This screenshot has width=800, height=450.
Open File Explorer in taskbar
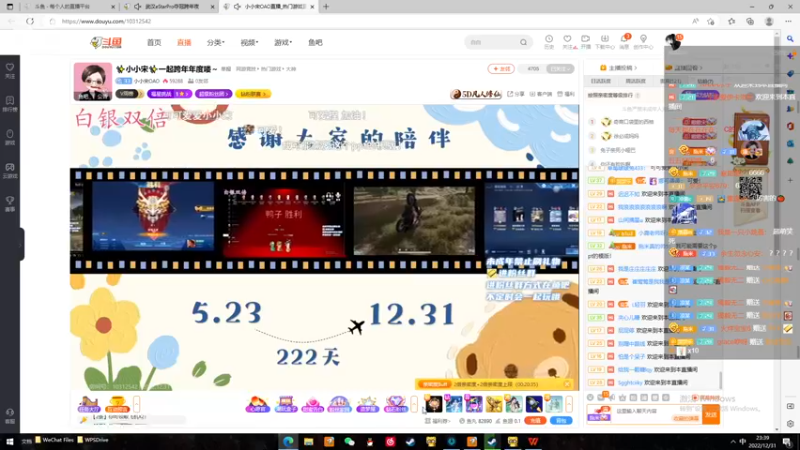pyautogui.click(x=309, y=442)
